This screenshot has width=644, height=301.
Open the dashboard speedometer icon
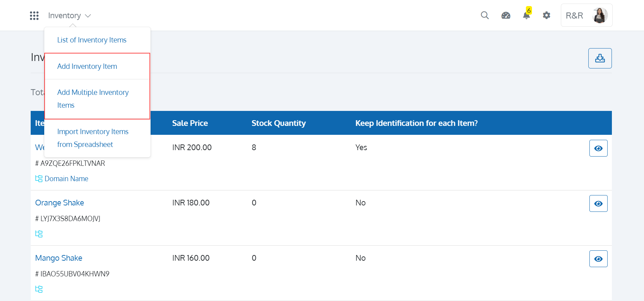pyautogui.click(x=506, y=15)
